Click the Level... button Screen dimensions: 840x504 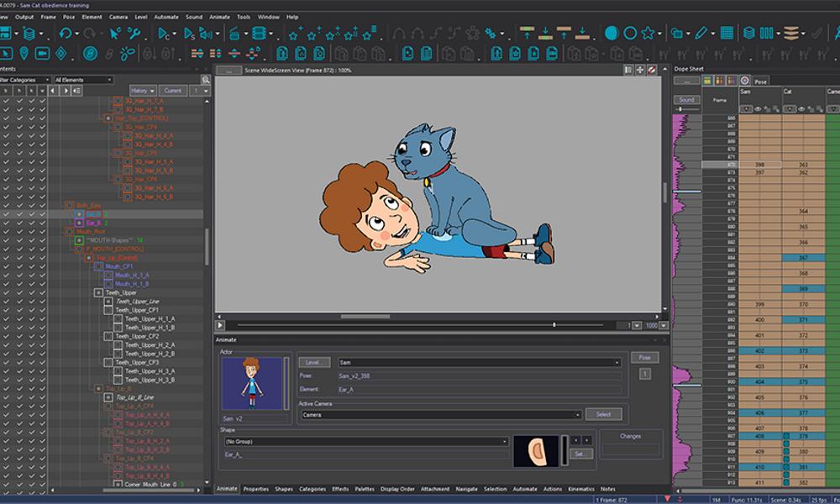(314, 362)
